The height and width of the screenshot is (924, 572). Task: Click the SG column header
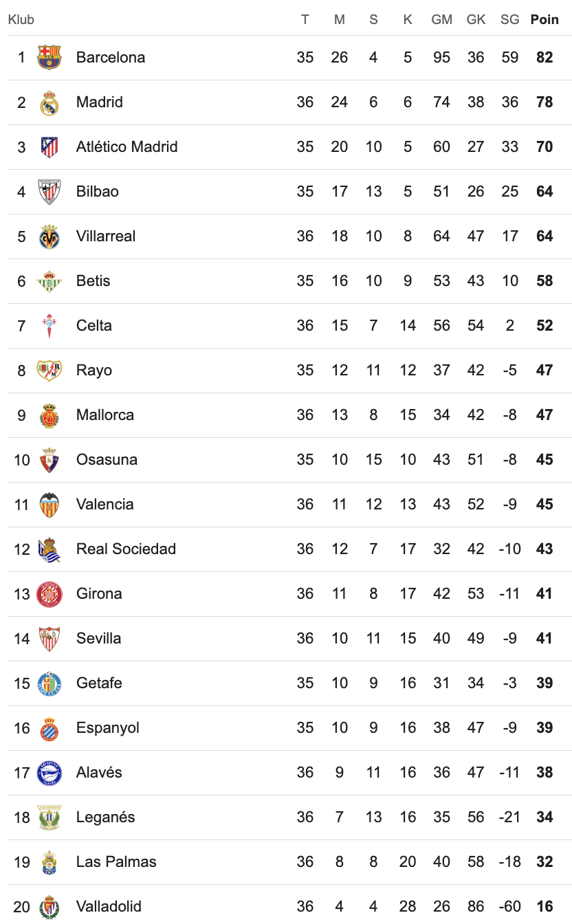(x=510, y=20)
